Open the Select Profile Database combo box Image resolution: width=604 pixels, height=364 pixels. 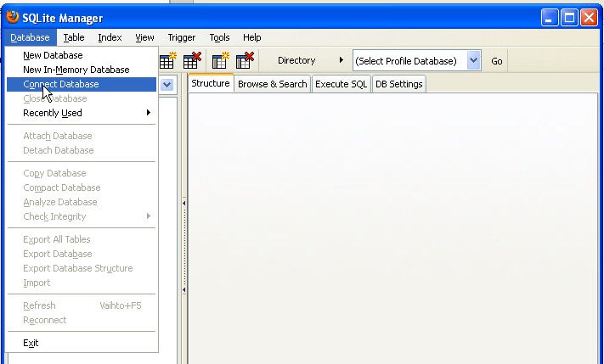416,61
